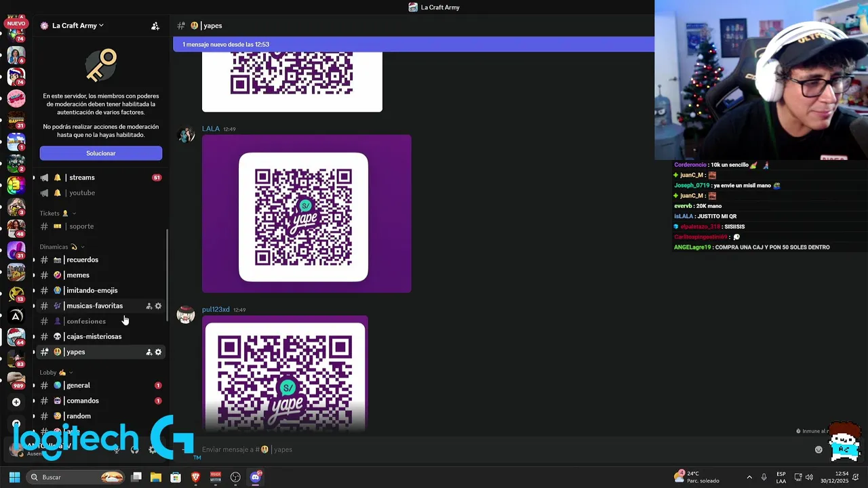This screenshot has width=868, height=488.
Task: Click the microphone tray icon
Action: click(764, 477)
